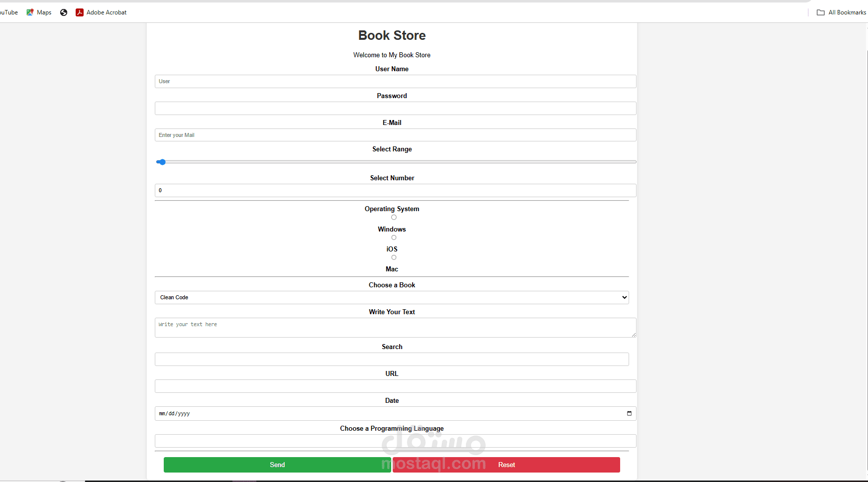Focus the URL input field
The width and height of the screenshot is (868, 482).
pyautogui.click(x=395, y=386)
